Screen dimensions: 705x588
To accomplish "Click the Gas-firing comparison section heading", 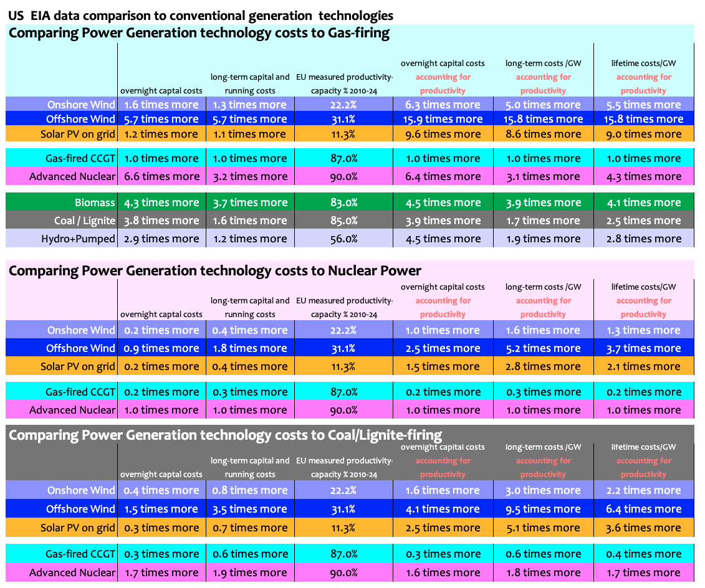I will 199,34.
